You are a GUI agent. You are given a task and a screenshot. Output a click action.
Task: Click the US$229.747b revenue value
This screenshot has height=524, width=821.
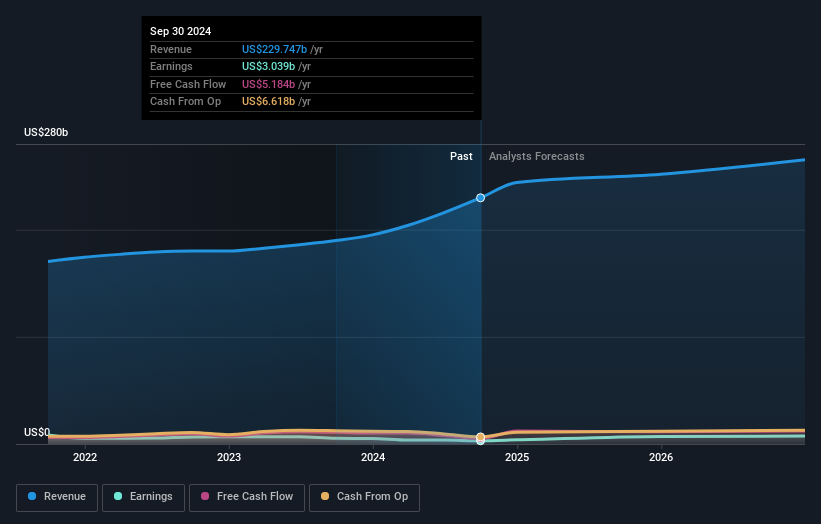(x=274, y=49)
